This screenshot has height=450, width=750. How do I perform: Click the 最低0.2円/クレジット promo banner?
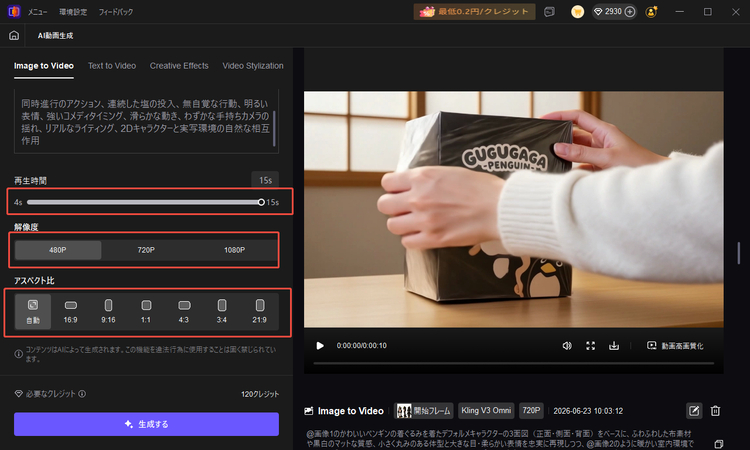[x=474, y=11]
